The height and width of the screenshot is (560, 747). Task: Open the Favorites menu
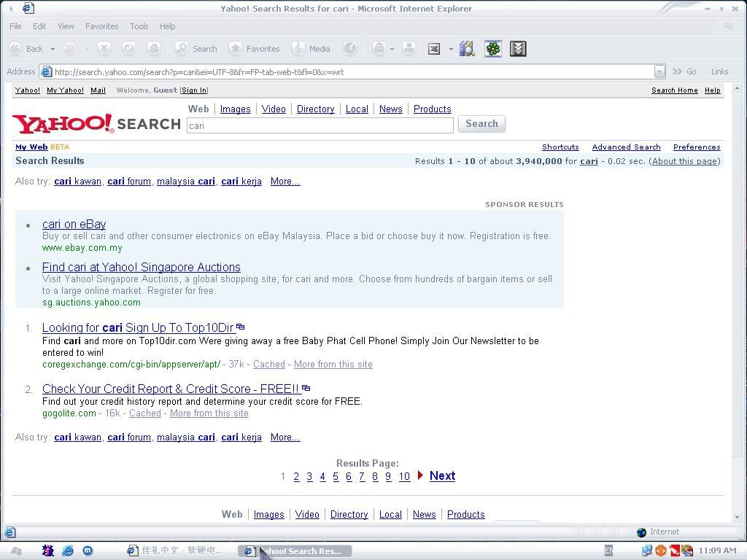click(x=101, y=26)
